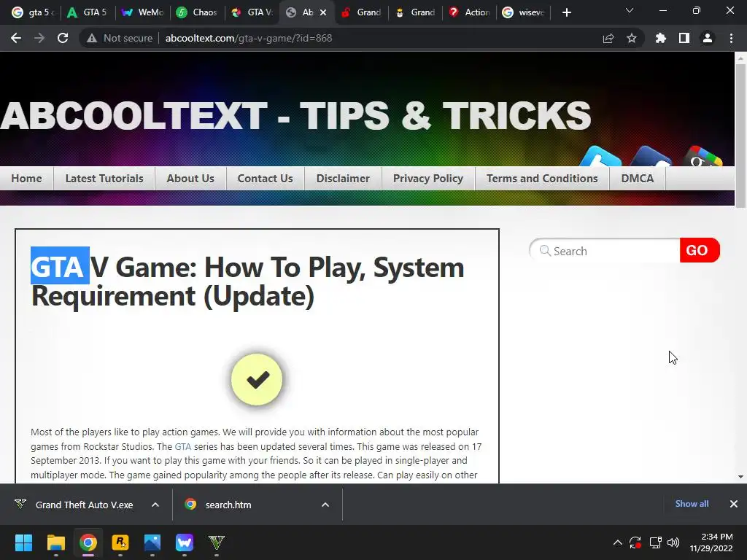Open Chrome extensions puzzle icon

tap(661, 38)
